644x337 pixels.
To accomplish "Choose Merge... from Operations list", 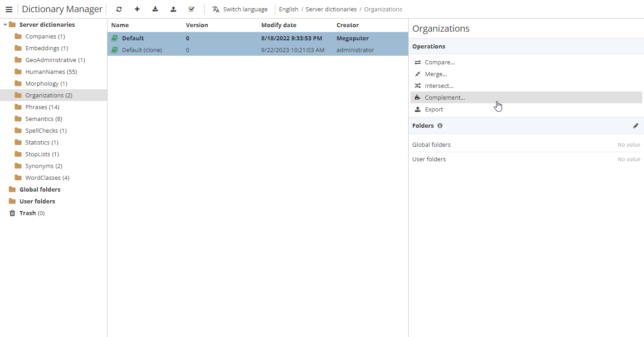I will coord(435,74).
